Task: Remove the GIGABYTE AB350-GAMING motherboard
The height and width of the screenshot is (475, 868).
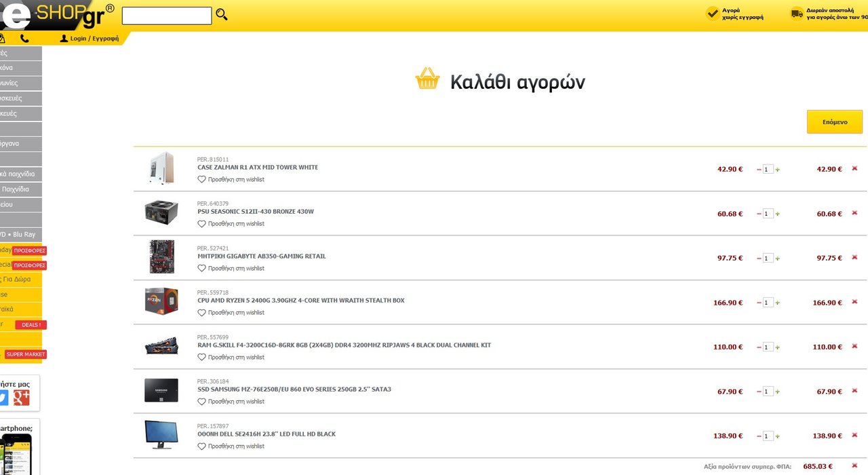Action: tap(854, 257)
